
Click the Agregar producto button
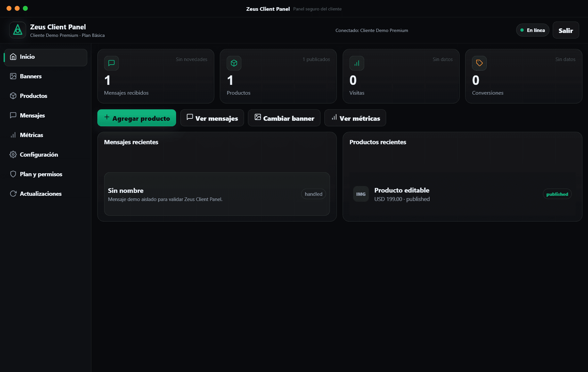point(137,118)
